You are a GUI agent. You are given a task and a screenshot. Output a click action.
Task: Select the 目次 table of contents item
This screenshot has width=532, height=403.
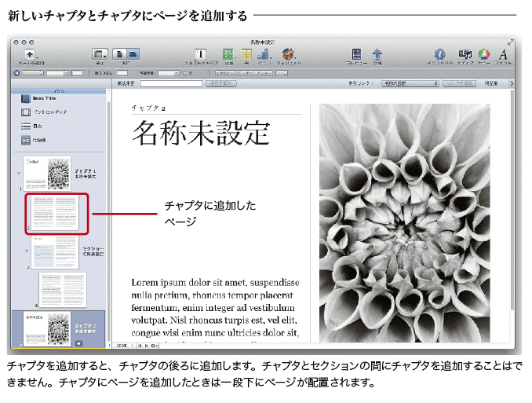click(x=38, y=126)
